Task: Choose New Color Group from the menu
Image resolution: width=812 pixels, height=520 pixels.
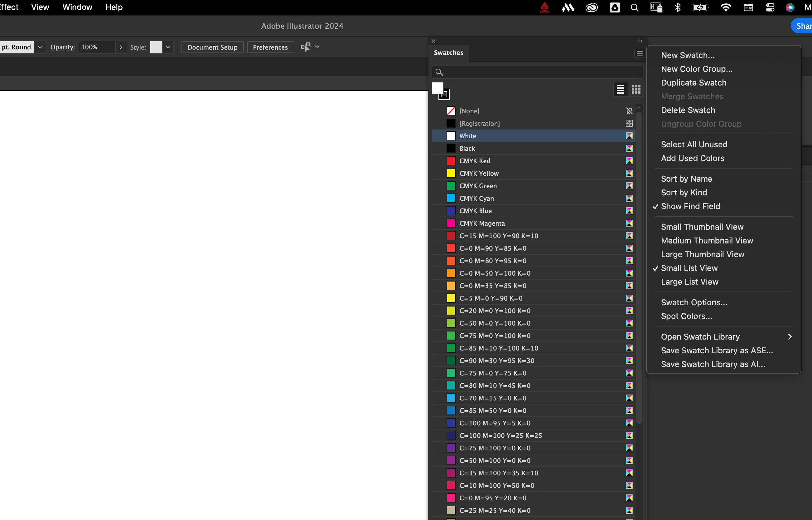Action: click(x=697, y=69)
